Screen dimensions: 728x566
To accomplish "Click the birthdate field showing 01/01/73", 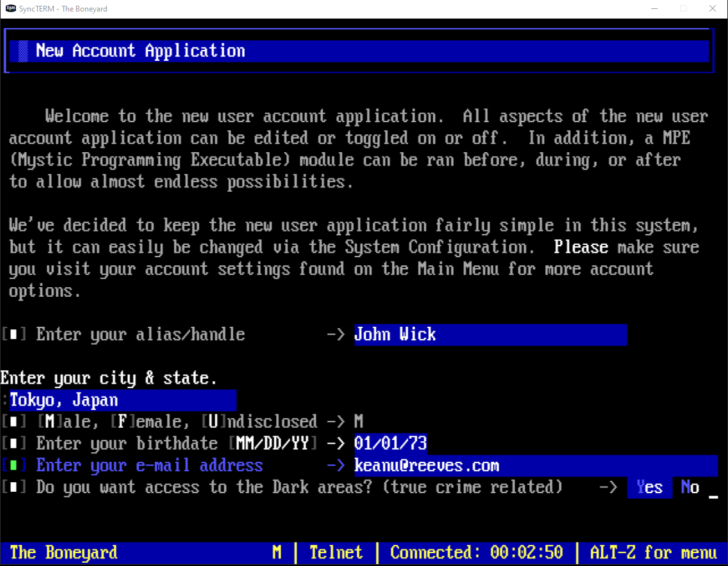I will 391,443.
